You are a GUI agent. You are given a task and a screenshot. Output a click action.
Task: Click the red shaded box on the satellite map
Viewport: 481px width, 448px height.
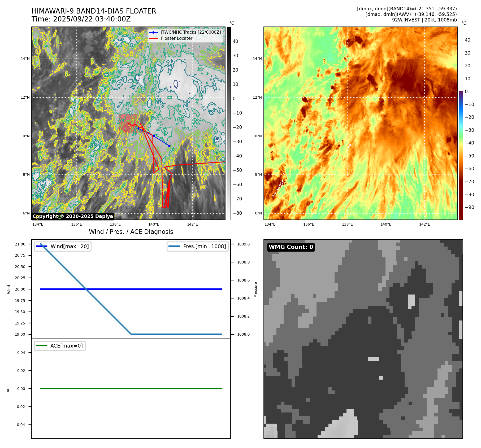click(x=128, y=123)
